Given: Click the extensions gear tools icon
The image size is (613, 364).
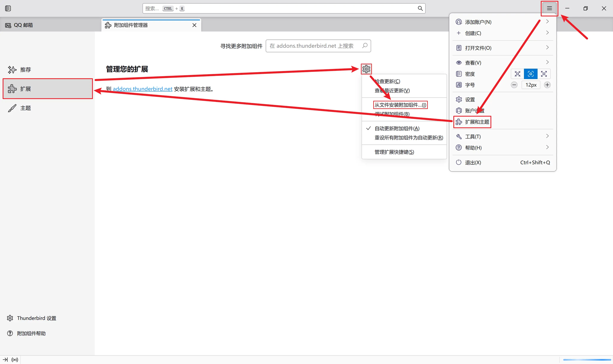Looking at the screenshot, I should click(x=366, y=69).
